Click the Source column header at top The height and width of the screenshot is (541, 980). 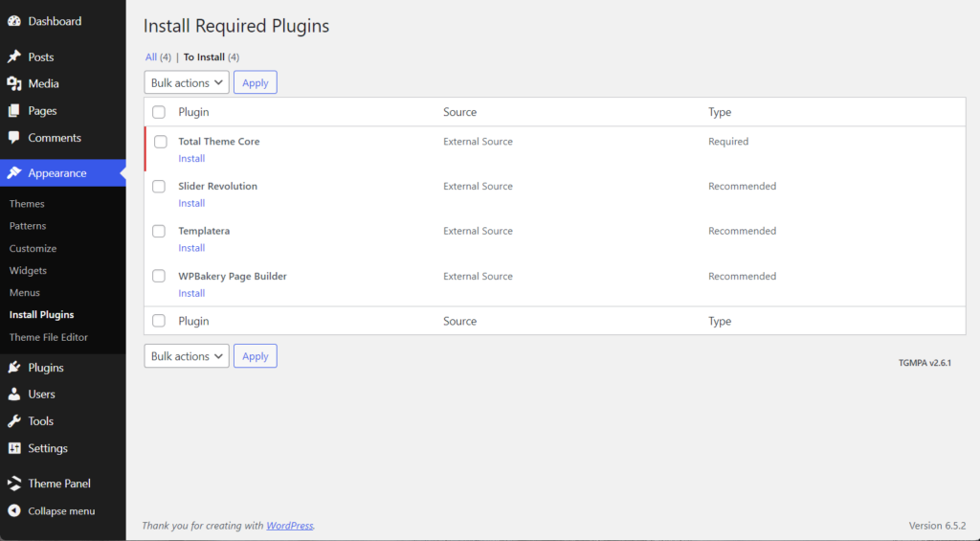tap(460, 112)
